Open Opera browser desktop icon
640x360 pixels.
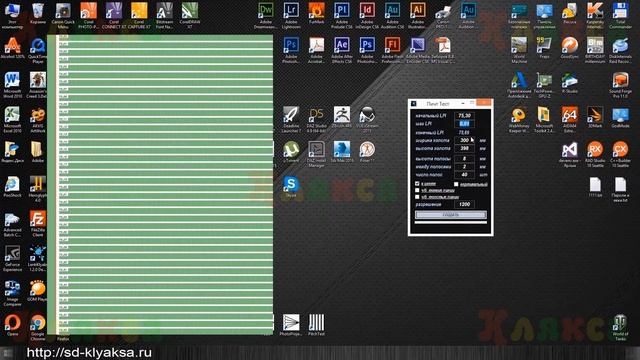[x=13, y=325]
